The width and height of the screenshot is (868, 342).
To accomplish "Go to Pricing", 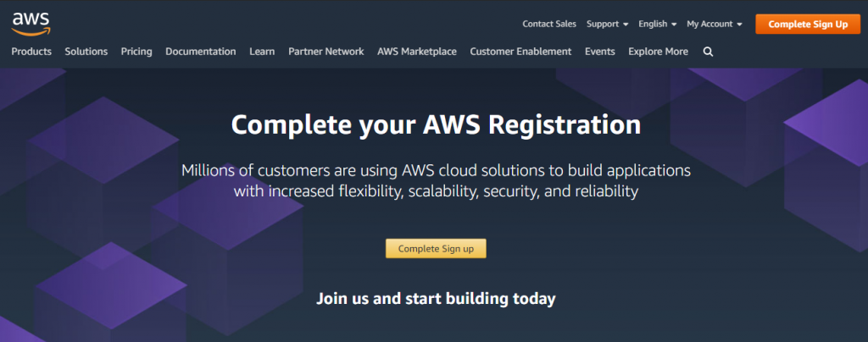I will [136, 52].
